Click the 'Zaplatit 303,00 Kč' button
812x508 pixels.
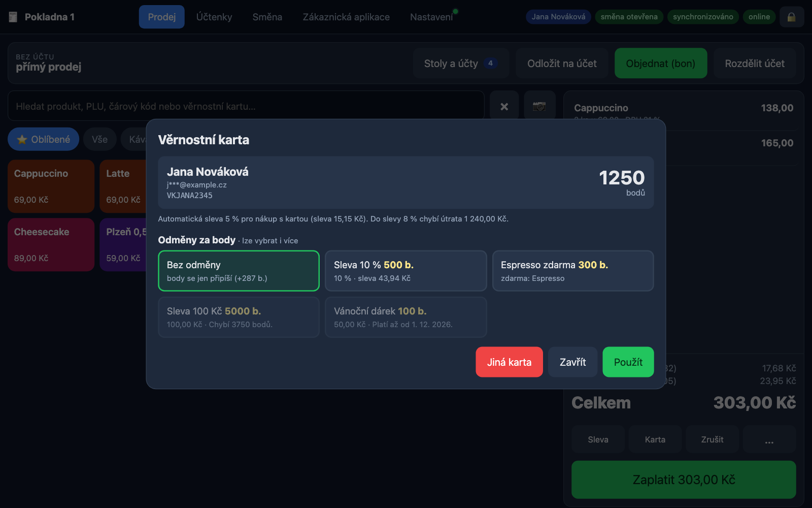tap(684, 480)
